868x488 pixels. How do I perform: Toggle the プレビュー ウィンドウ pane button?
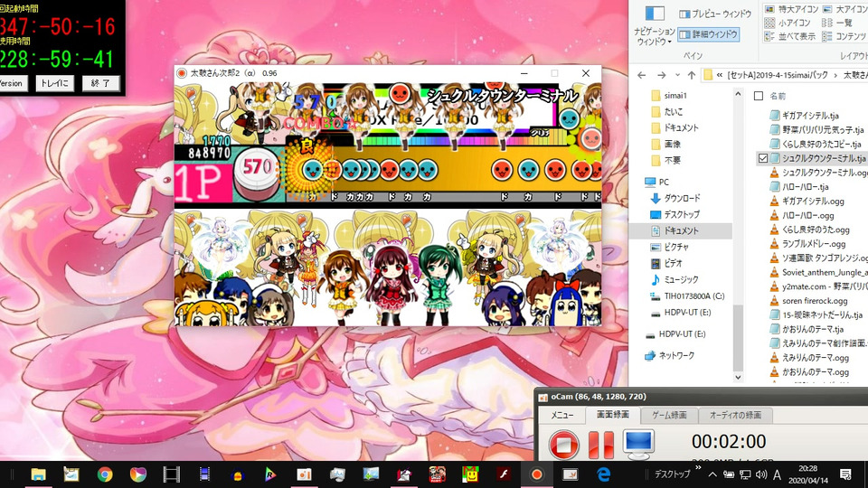point(714,14)
